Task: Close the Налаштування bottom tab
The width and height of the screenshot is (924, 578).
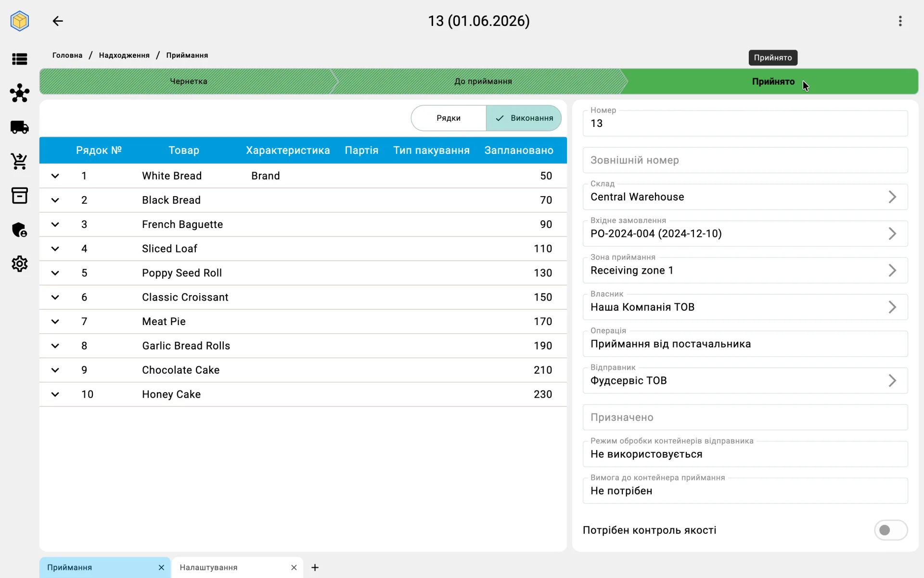Action: pos(294,567)
